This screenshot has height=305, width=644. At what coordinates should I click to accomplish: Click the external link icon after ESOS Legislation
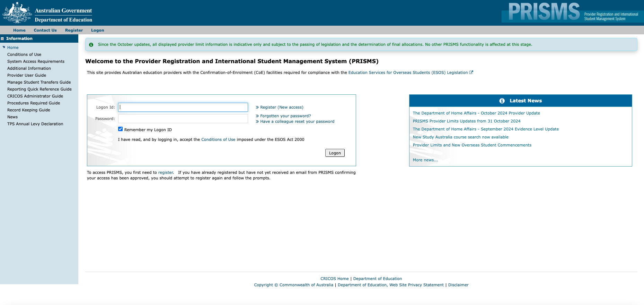(471, 73)
